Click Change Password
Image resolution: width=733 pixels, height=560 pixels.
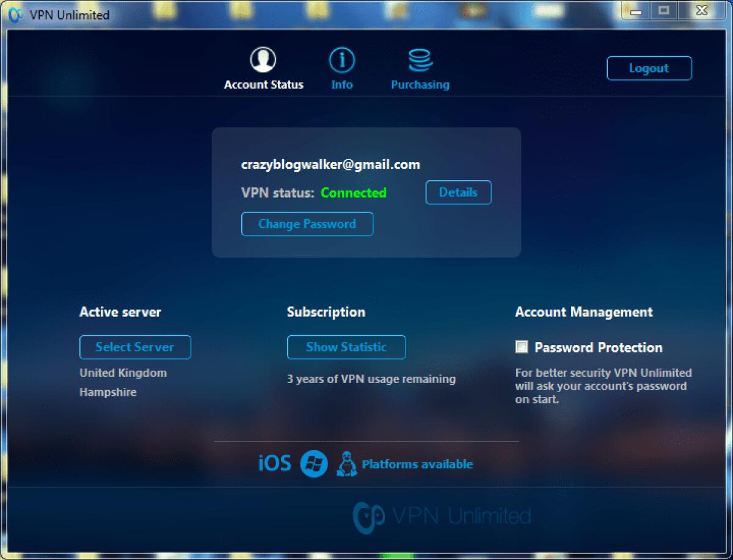click(307, 224)
